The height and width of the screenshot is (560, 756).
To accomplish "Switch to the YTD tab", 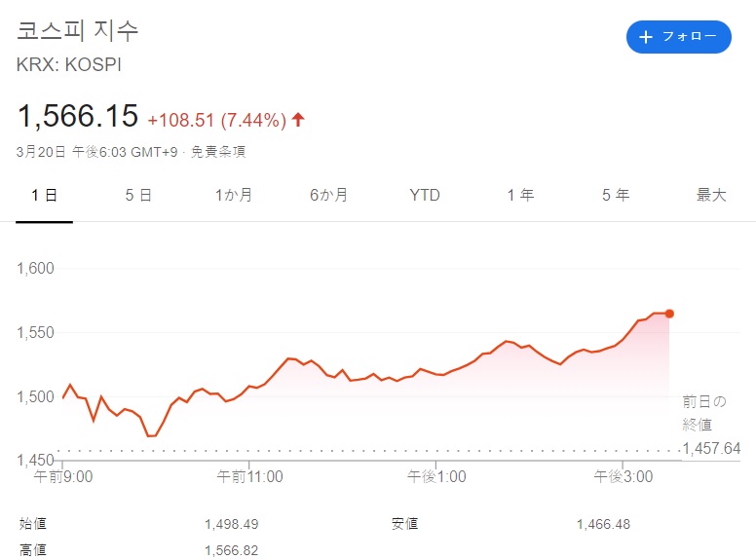I will 425,195.
